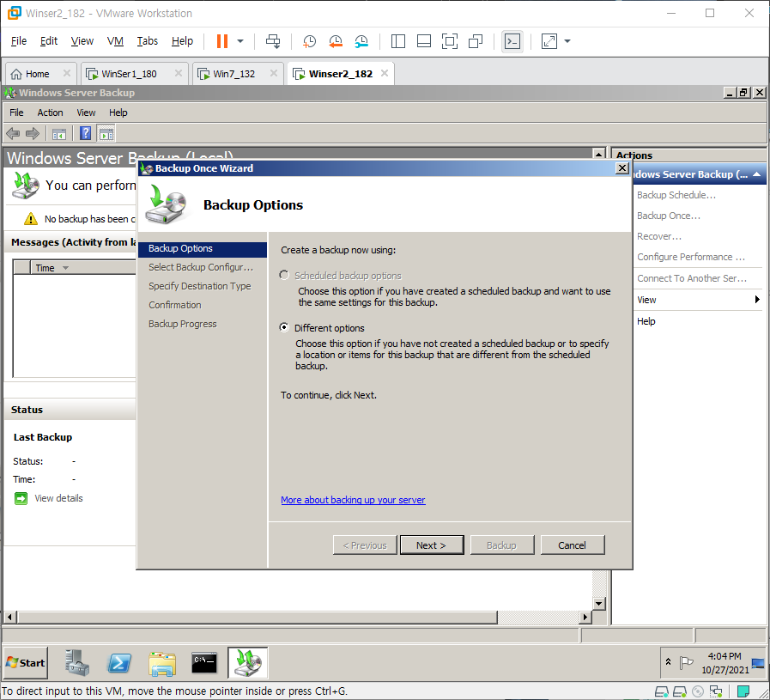Screen dimensions: 770x700
Task: Open the VM menu
Action: tap(115, 40)
